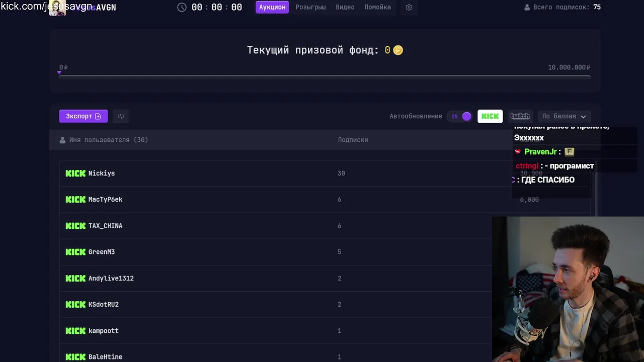This screenshot has width=644, height=362.
Task: Click the username Andylive1312
Action: [111, 278]
